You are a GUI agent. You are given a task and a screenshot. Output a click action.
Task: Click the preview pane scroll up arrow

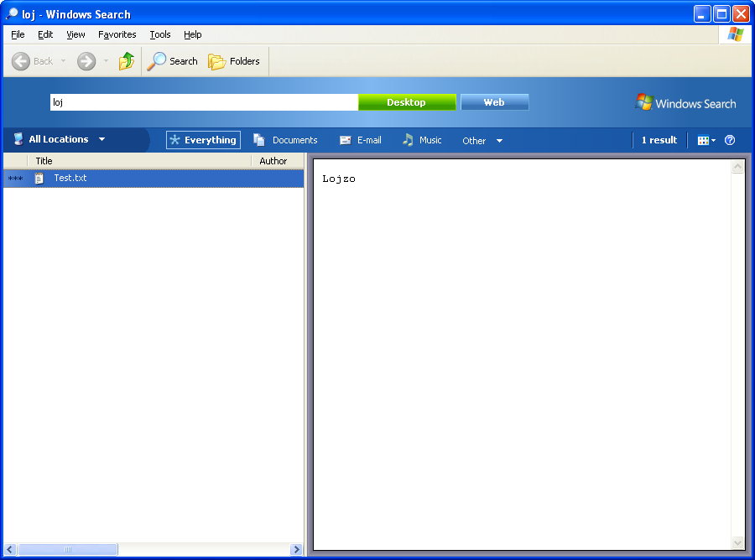pyautogui.click(x=737, y=167)
